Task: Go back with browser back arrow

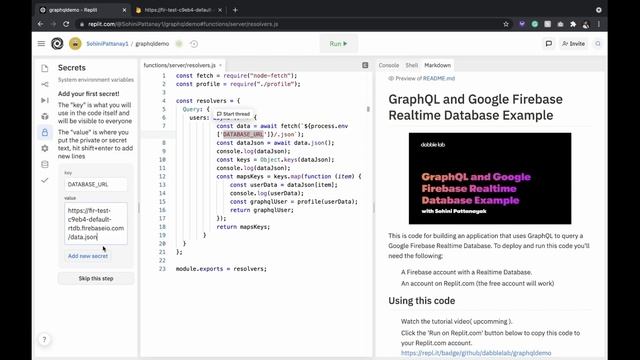Action: [x=40, y=24]
